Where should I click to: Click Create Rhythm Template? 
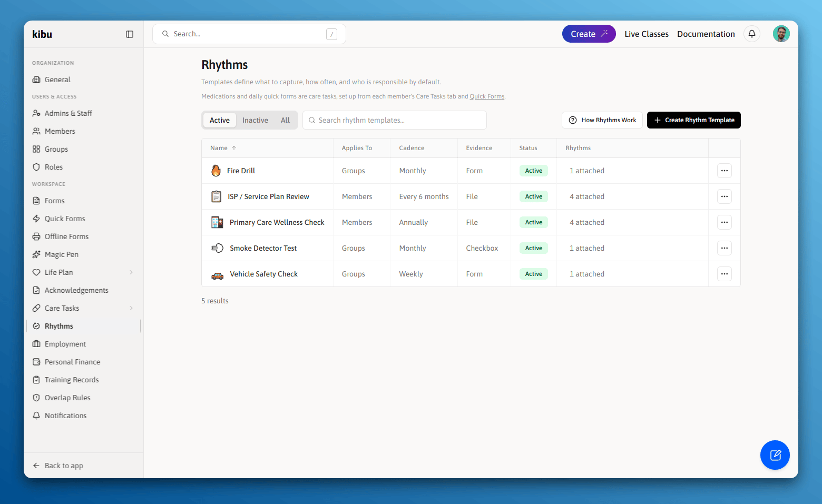coord(694,120)
